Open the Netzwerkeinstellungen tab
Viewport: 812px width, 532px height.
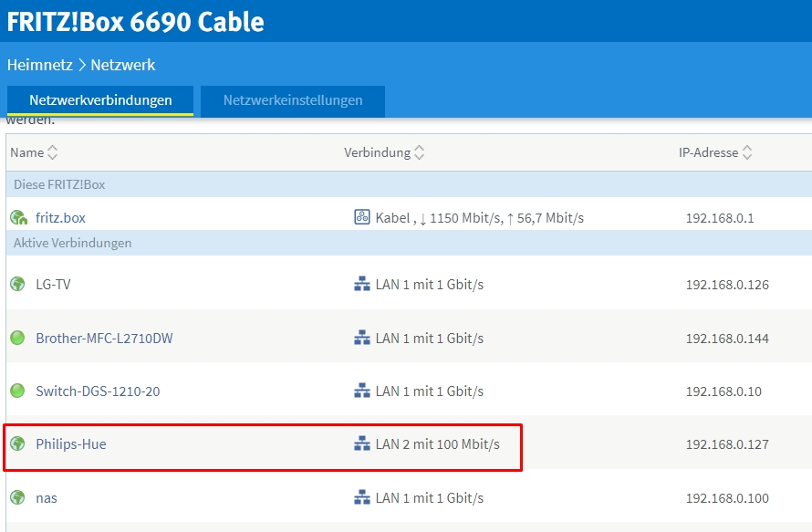coord(293,100)
